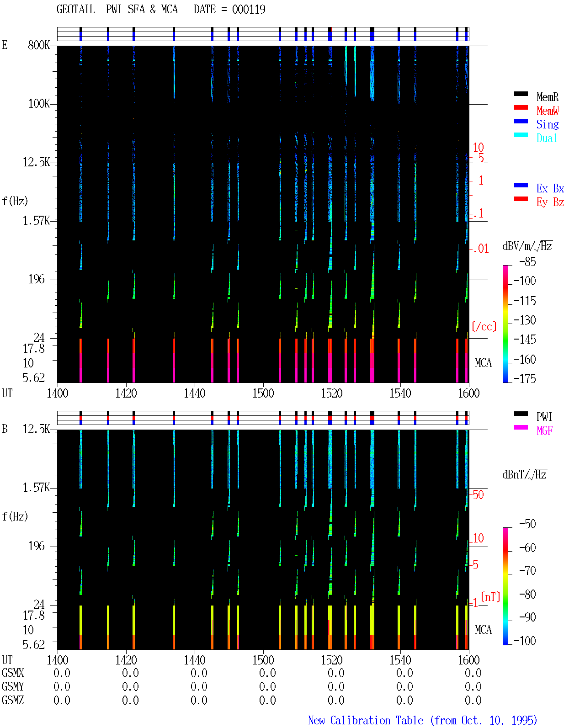
Task: Click the B panel label at left
Action: coord(5,429)
